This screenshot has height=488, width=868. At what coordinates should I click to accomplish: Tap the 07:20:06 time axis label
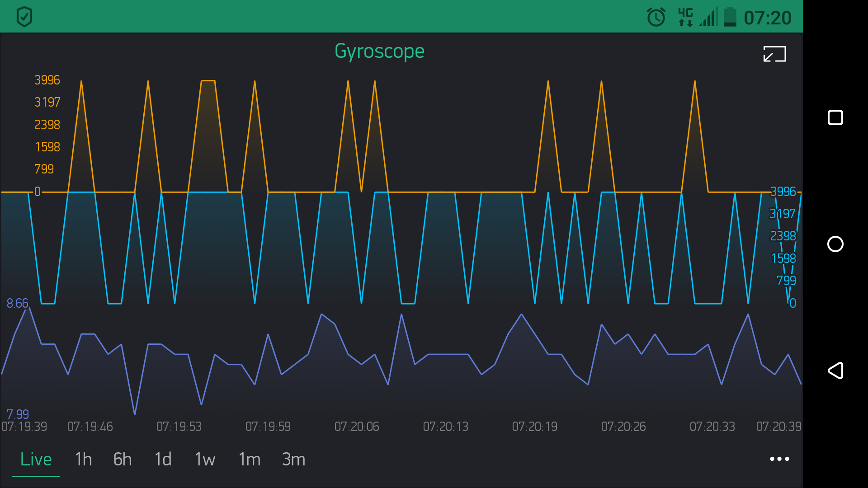pos(357,427)
